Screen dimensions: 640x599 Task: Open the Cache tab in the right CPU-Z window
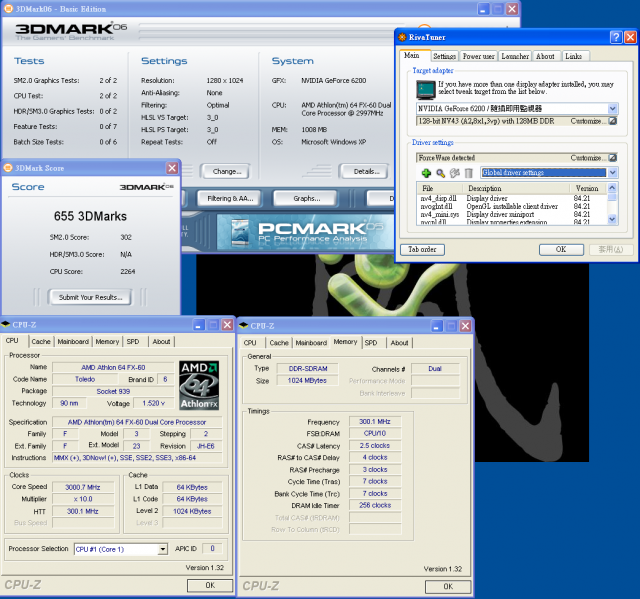pos(279,343)
